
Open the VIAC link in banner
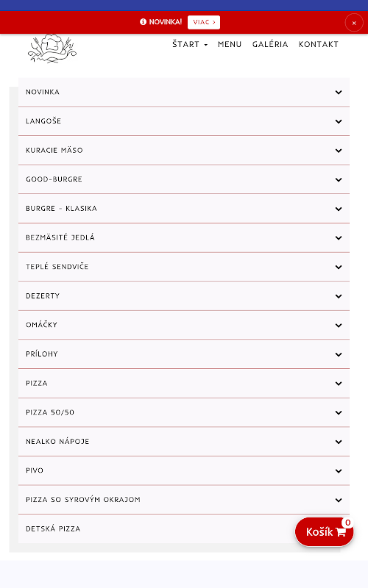[x=204, y=22]
